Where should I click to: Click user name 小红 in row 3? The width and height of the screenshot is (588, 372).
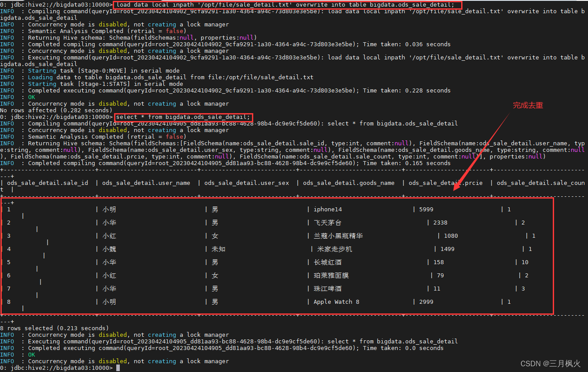(109, 236)
